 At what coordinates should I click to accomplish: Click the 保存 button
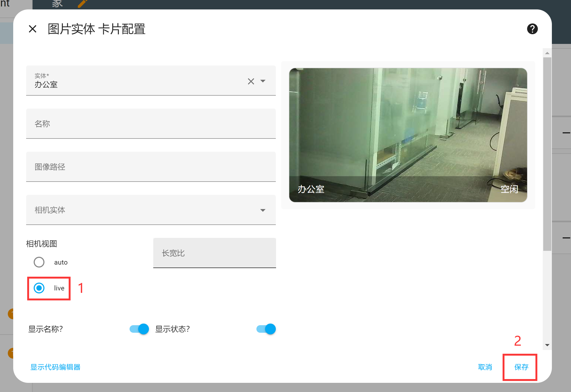pos(521,367)
